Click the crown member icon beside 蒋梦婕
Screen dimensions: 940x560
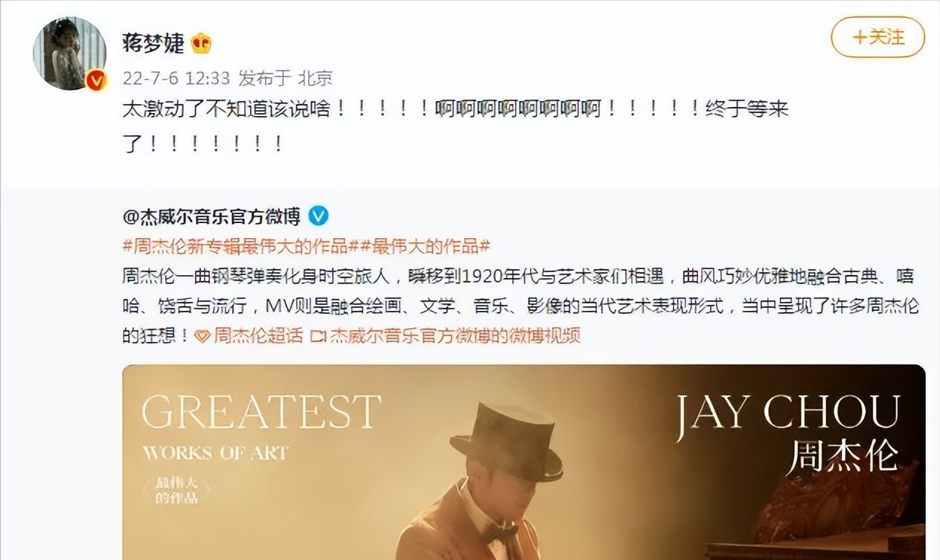point(200,44)
